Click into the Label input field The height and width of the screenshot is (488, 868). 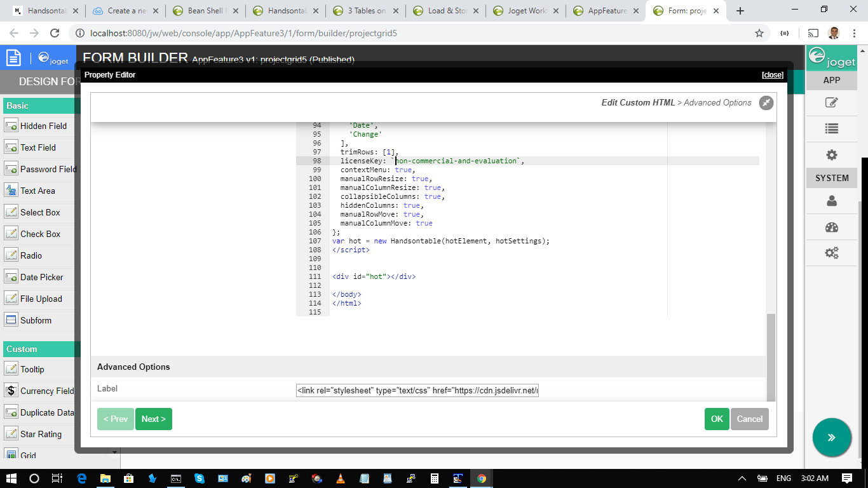click(x=417, y=390)
